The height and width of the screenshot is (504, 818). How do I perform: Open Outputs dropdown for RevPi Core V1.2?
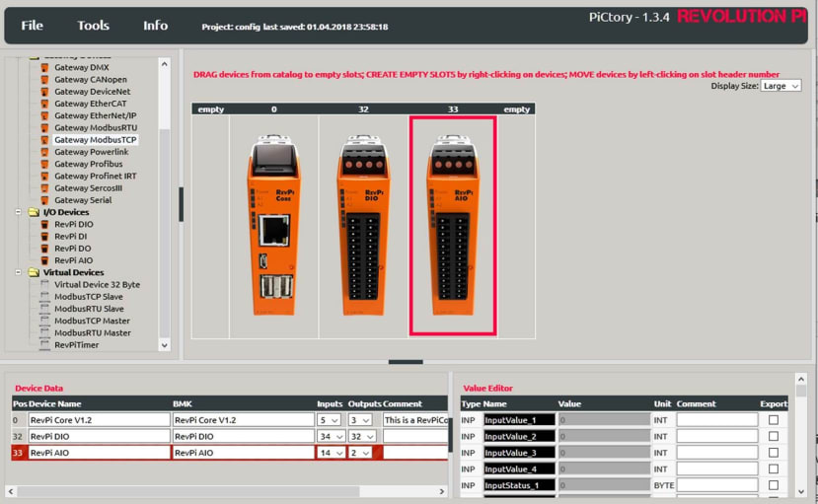(x=360, y=420)
